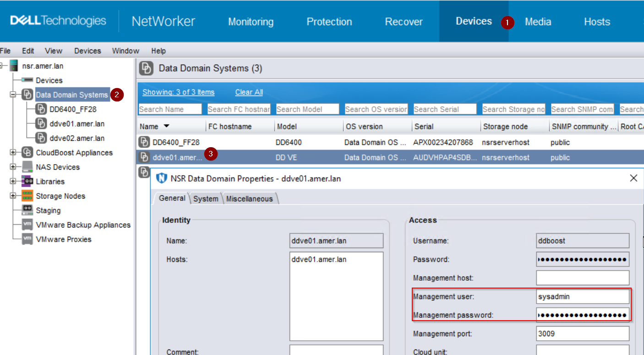644x355 pixels.
Task: Switch to the System tab
Action: [206, 199]
